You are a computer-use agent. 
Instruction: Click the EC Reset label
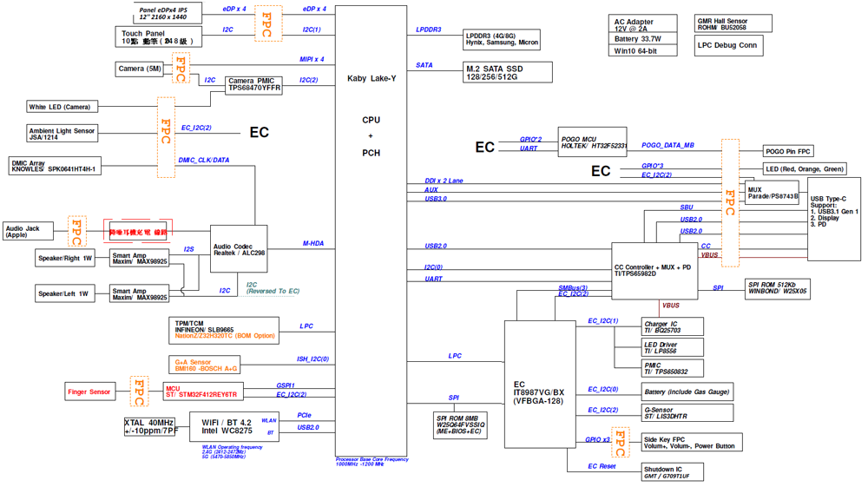(x=602, y=466)
